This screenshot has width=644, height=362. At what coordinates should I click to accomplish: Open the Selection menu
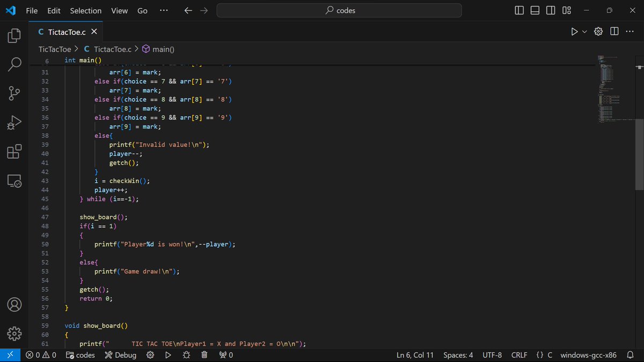coord(86,11)
